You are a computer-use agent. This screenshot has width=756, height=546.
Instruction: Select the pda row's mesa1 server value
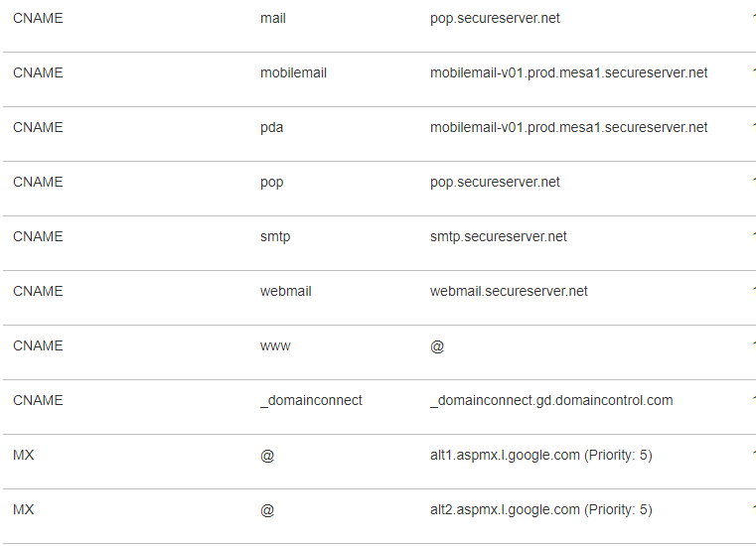point(568,128)
